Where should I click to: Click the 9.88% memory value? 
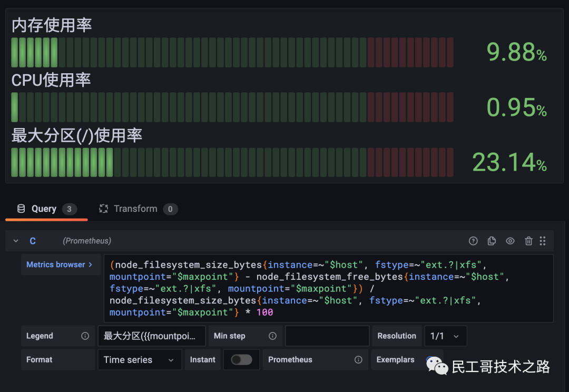(x=516, y=52)
